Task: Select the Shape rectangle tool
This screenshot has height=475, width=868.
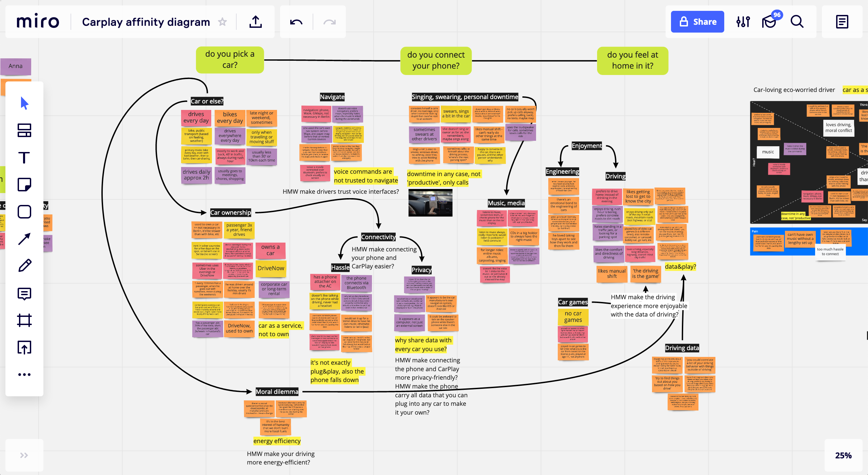Action: tap(24, 212)
